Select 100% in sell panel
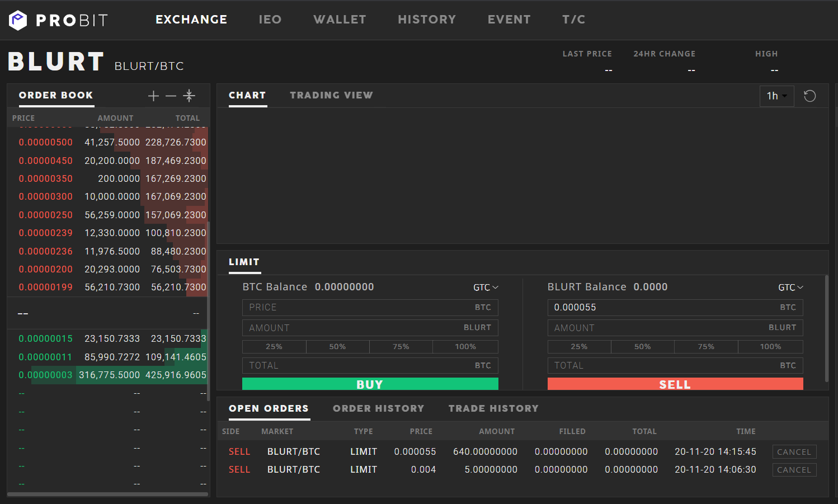This screenshot has height=504, width=838. point(771,347)
